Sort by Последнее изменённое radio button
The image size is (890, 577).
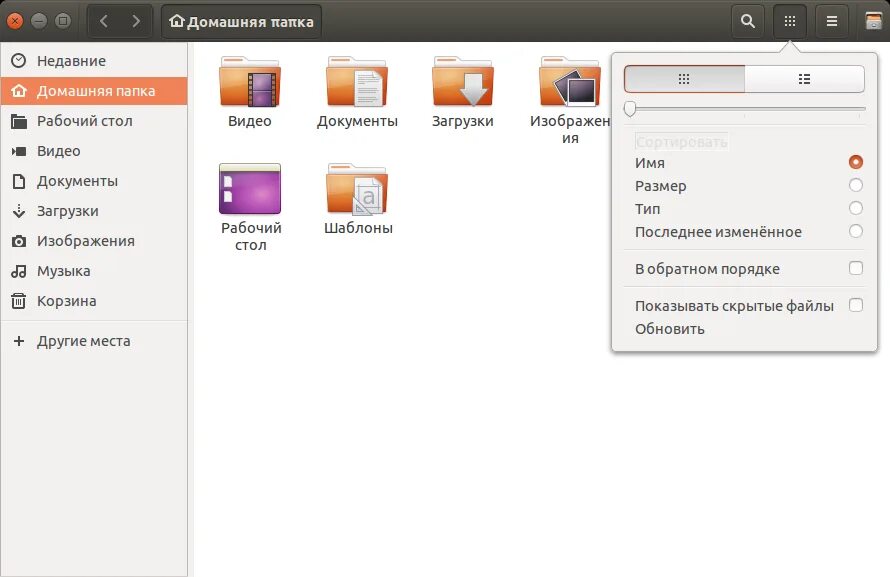[x=855, y=231]
